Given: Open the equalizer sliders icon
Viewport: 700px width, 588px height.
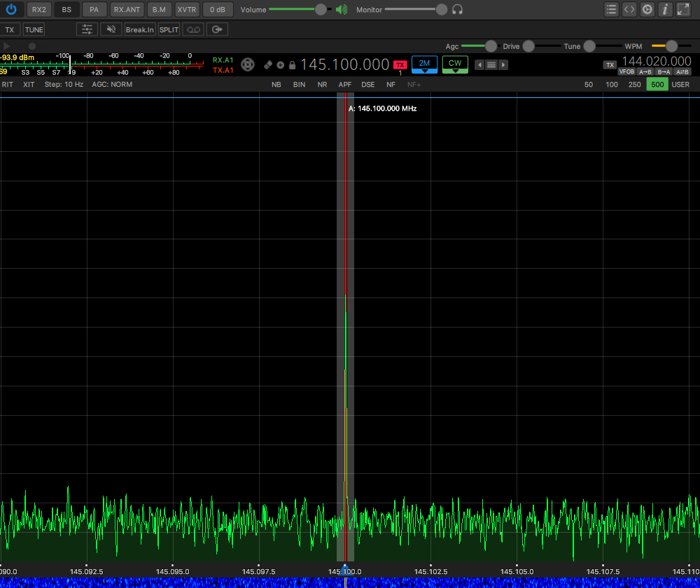Looking at the screenshot, I should point(87,29).
